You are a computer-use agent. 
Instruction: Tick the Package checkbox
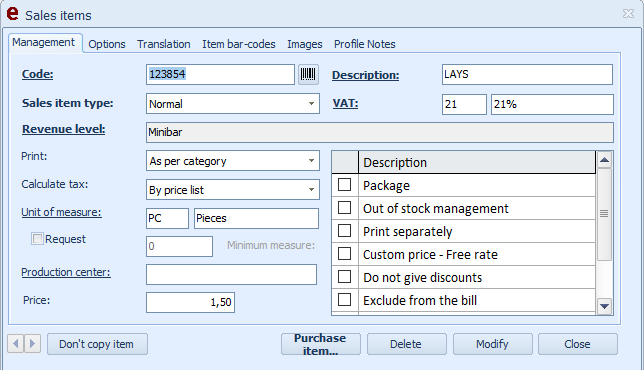click(x=344, y=185)
